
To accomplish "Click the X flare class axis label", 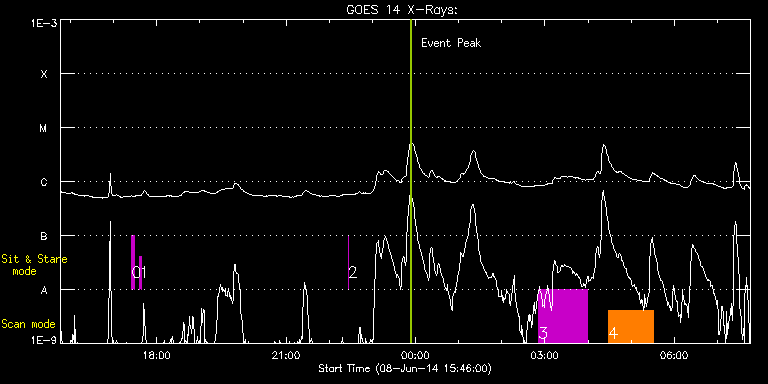I will pos(44,74).
